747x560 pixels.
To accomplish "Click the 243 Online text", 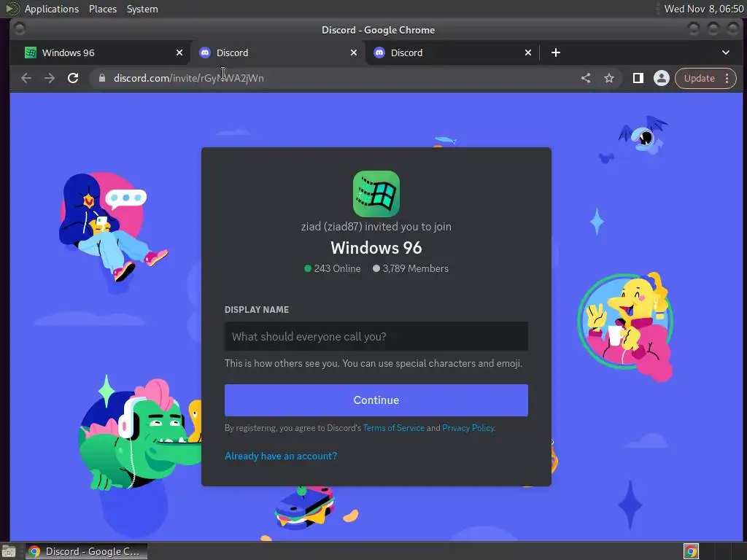I will (337, 268).
